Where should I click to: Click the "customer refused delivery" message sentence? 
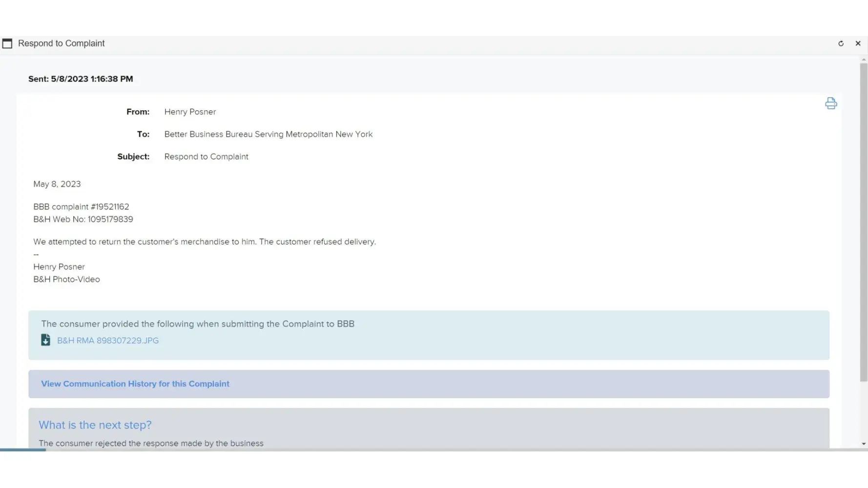[205, 242]
